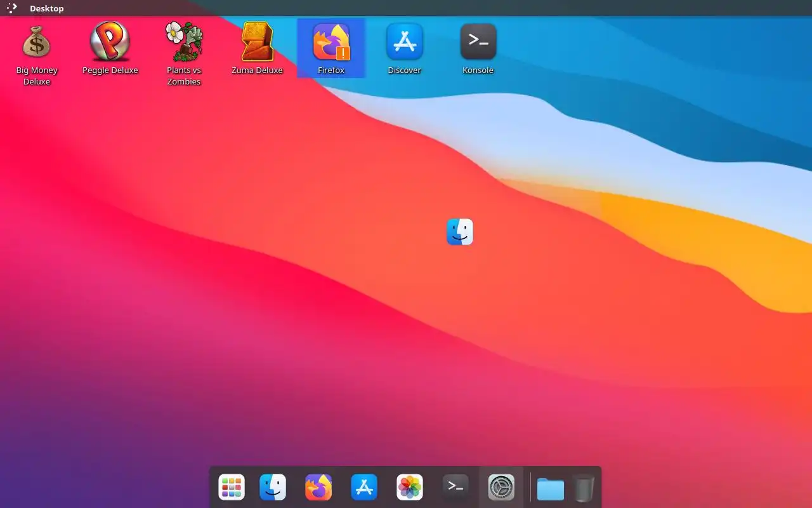The image size is (812, 508).
Task: Click the Finder face icon mid-desktop
Action: (460, 232)
